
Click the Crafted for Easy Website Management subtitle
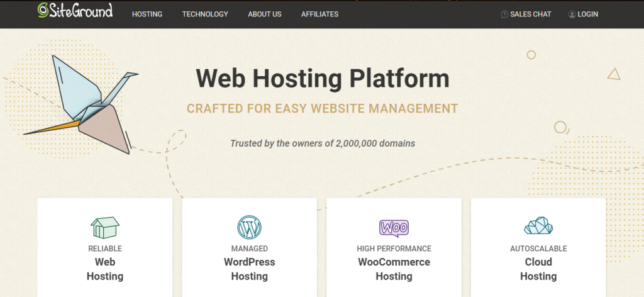[x=323, y=109]
